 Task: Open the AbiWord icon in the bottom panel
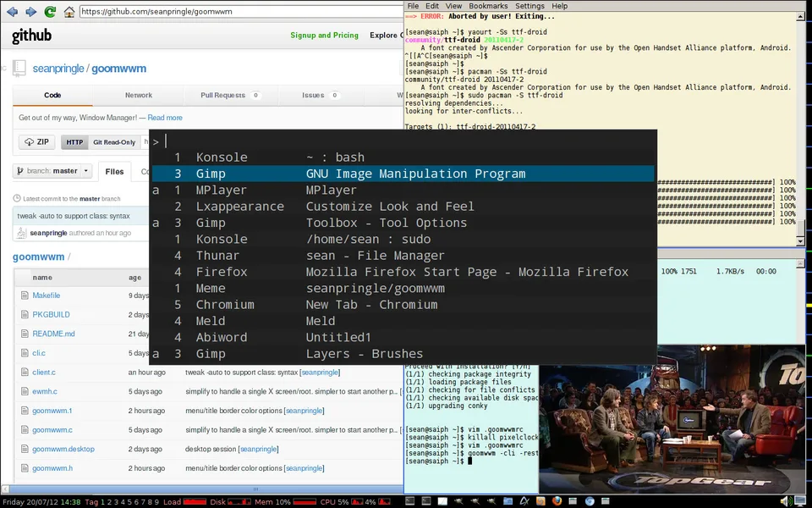tap(524, 501)
